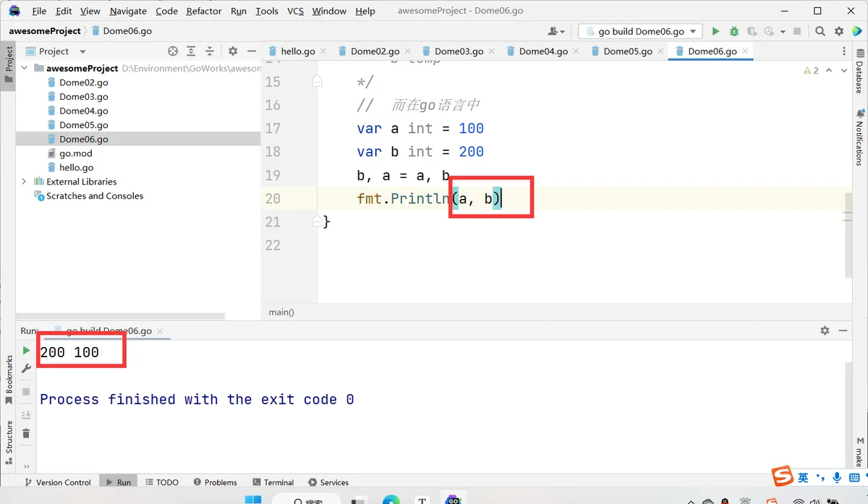Switch to Dome05.go editor tab
The height and width of the screenshot is (504, 868).
pos(628,51)
